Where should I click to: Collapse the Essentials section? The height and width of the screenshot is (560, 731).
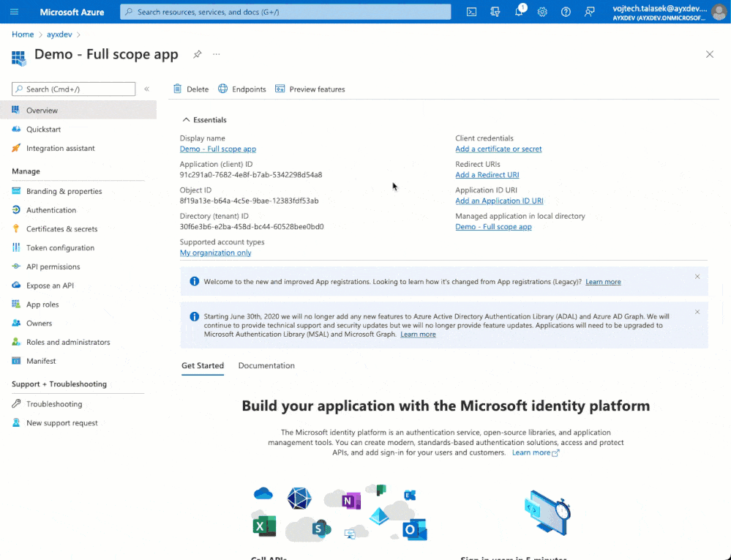pos(204,120)
